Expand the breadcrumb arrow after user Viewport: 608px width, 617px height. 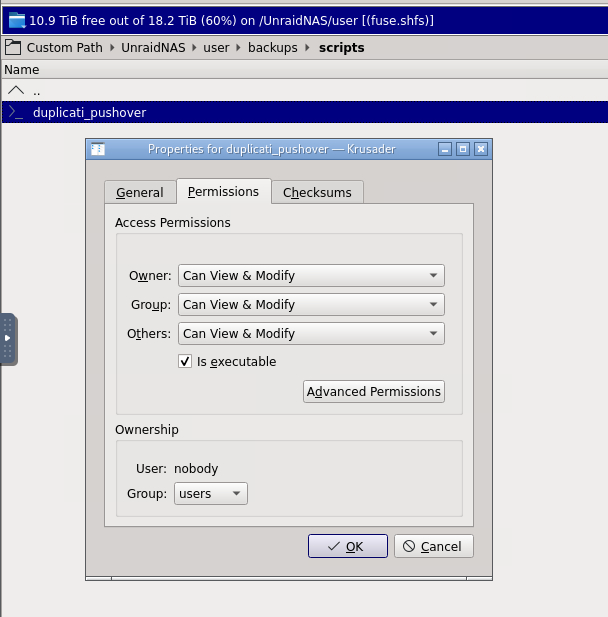point(238,48)
